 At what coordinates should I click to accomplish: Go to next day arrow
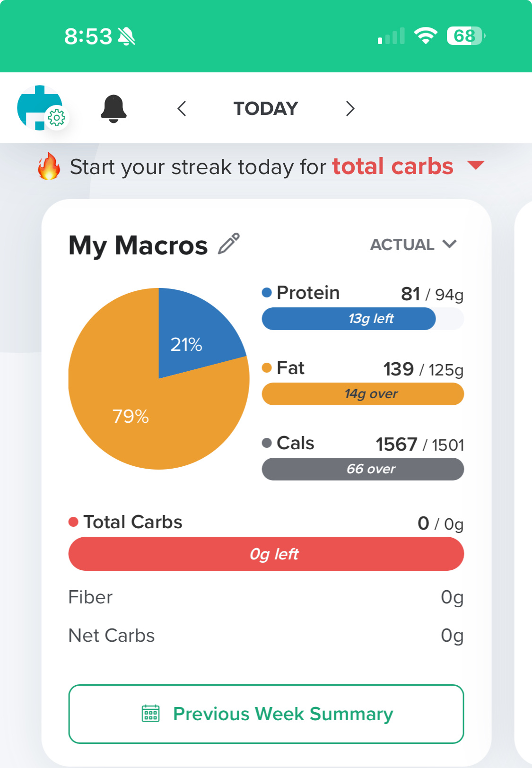pos(350,109)
